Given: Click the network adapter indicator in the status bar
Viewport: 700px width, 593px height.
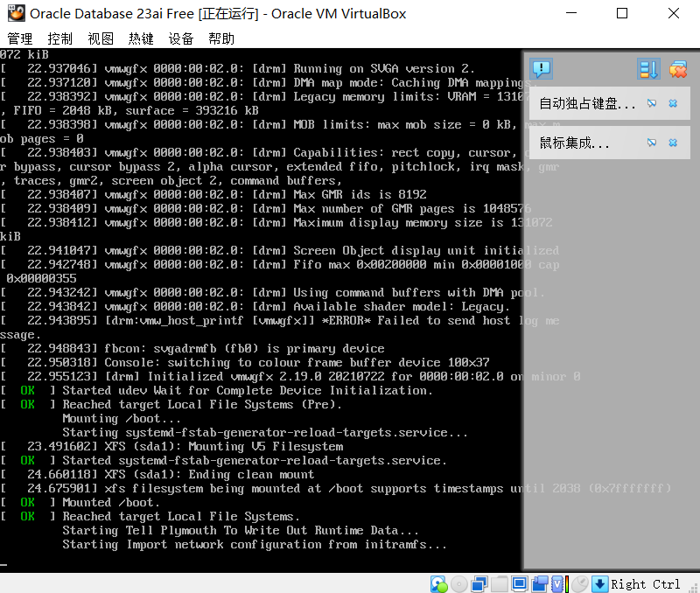Looking at the screenshot, I should tap(479, 584).
